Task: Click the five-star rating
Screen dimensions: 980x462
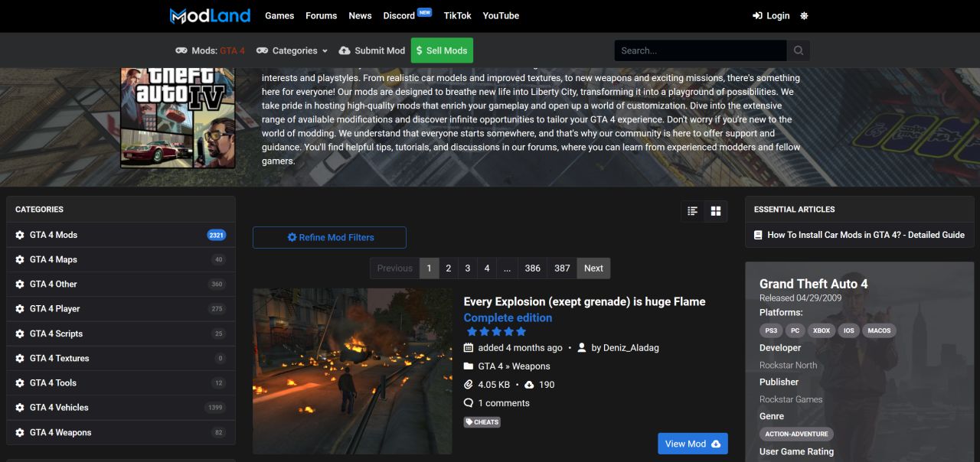Action: tap(496, 331)
